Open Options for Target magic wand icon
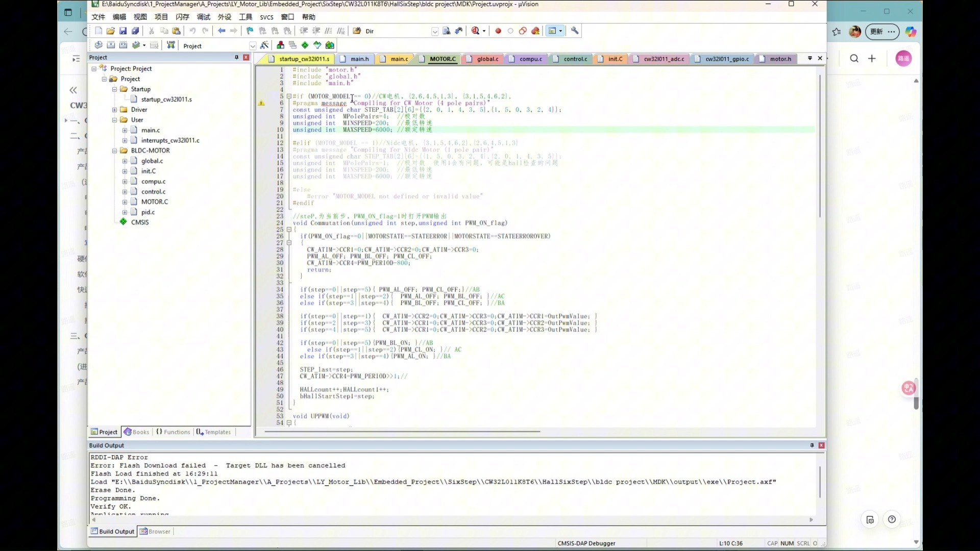 [264, 45]
